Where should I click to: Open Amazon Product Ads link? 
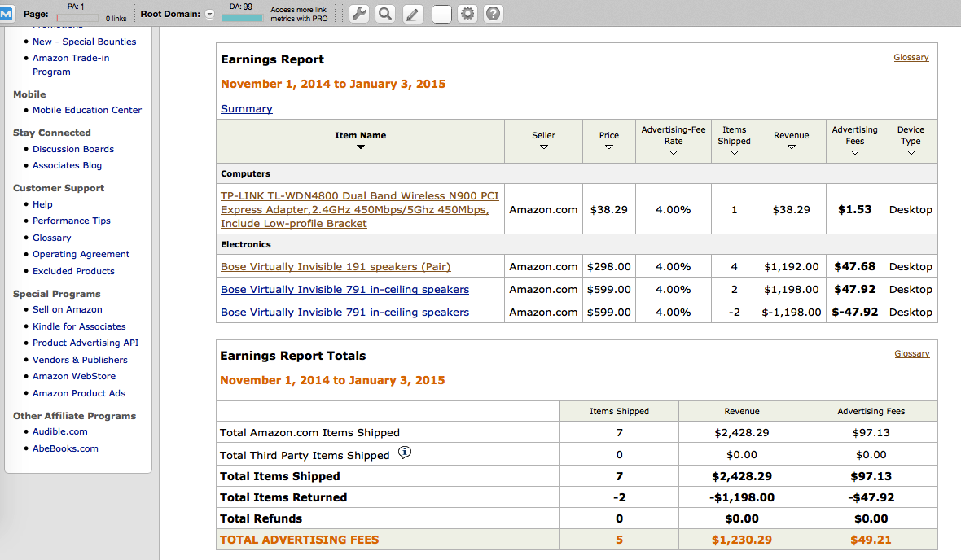click(x=79, y=393)
